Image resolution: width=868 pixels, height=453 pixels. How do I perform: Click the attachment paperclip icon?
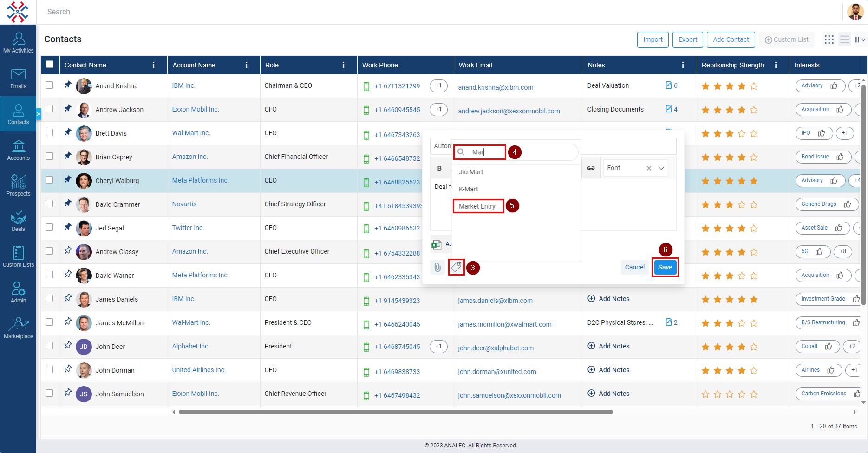pos(437,267)
